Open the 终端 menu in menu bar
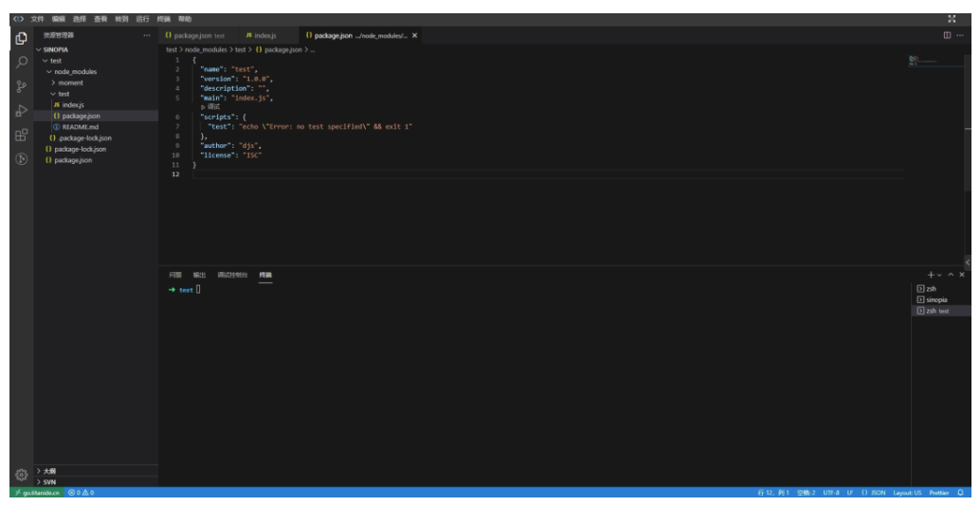Screen dimensions: 980x506 (164, 19)
